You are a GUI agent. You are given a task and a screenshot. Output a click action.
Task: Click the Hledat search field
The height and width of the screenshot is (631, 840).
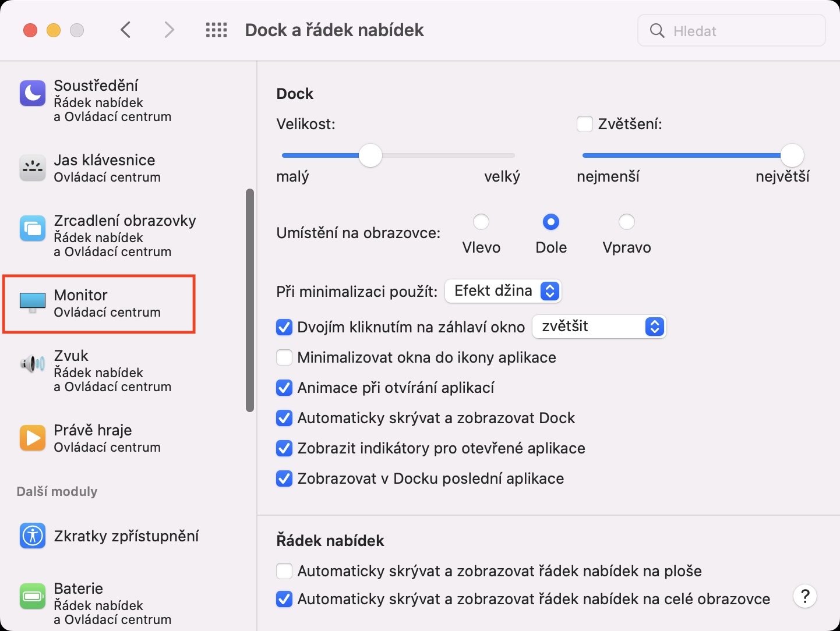740,31
